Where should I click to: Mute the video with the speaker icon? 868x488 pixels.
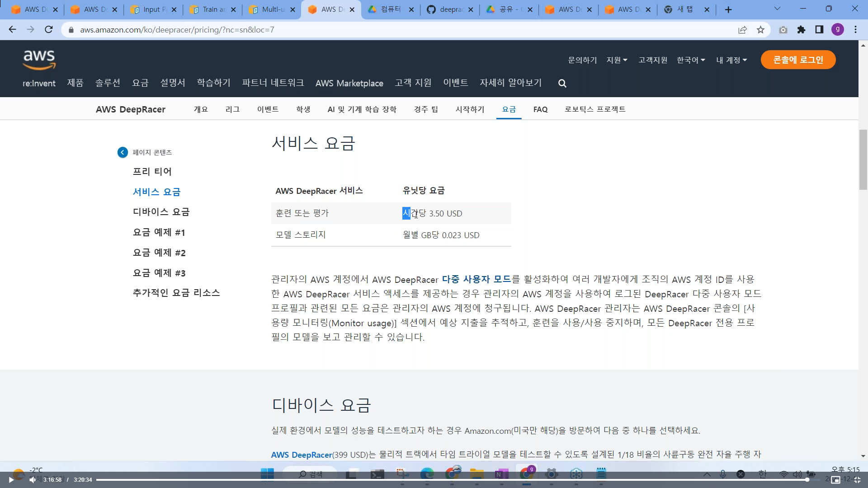[x=33, y=480]
